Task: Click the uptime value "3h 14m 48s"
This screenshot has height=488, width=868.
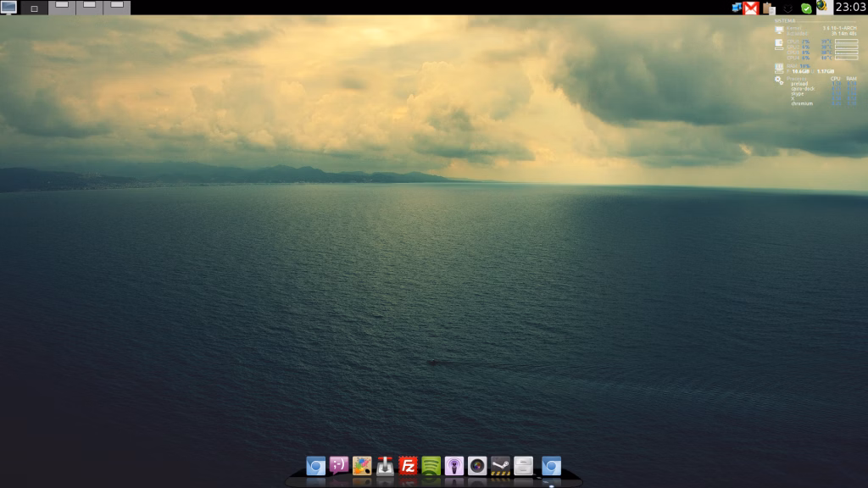Action: click(x=843, y=34)
